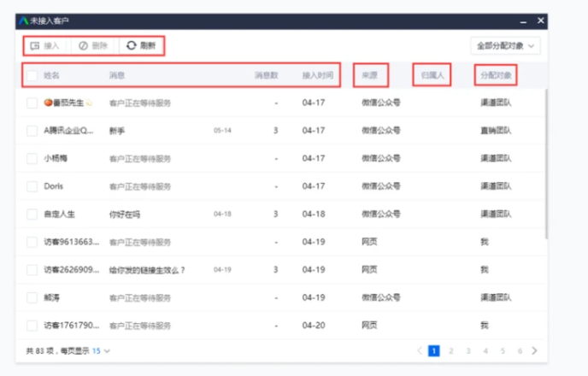Sort by the 姓名 column header

51,75
